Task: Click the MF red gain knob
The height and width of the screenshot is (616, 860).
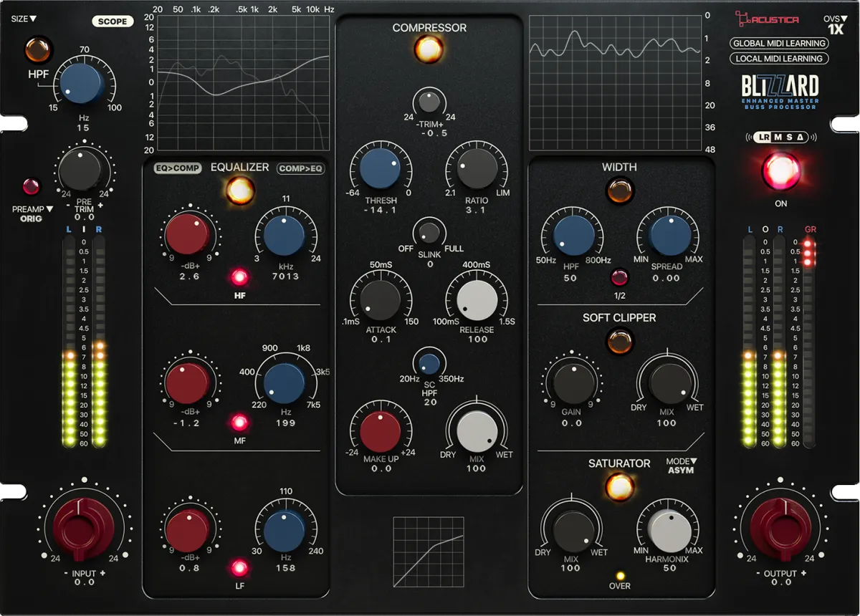Action: 188,382
